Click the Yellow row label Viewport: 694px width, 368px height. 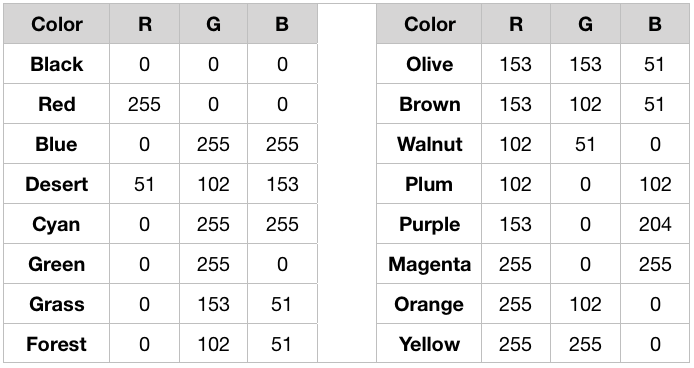click(x=429, y=344)
